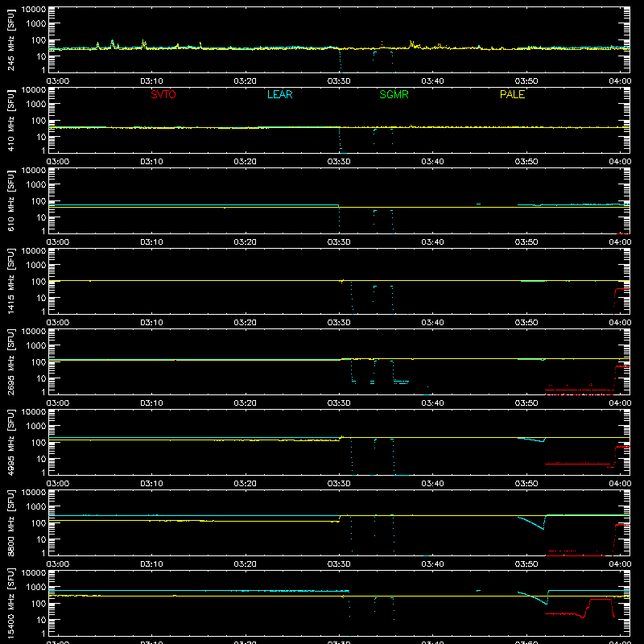This screenshot has height=644, width=644.
Task: Select the 8800 MHz [SFU] axis title
Action: [x=10, y=522]
